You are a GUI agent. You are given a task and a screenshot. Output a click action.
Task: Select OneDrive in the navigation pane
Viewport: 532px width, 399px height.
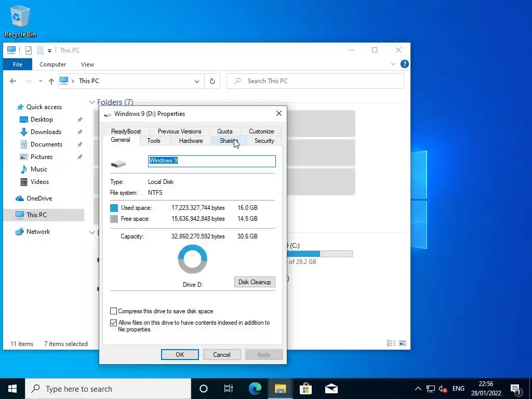(39, 198)
